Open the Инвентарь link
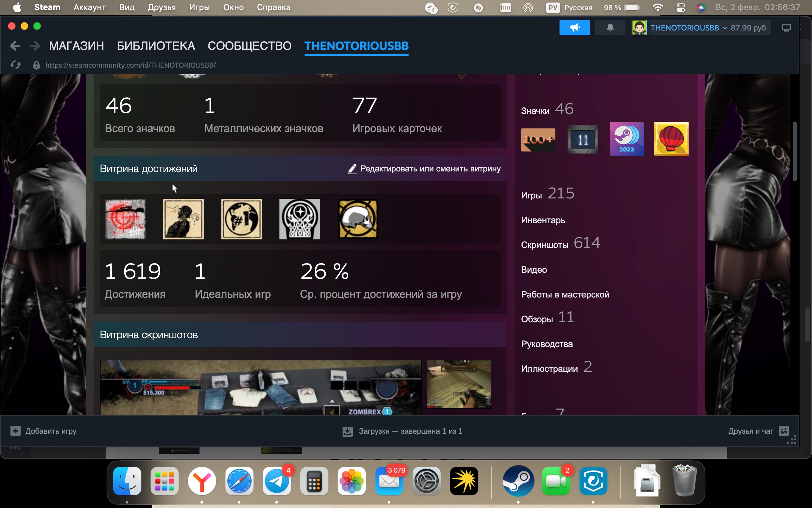Screen dimensions: 812x508 tap(543, 220)
